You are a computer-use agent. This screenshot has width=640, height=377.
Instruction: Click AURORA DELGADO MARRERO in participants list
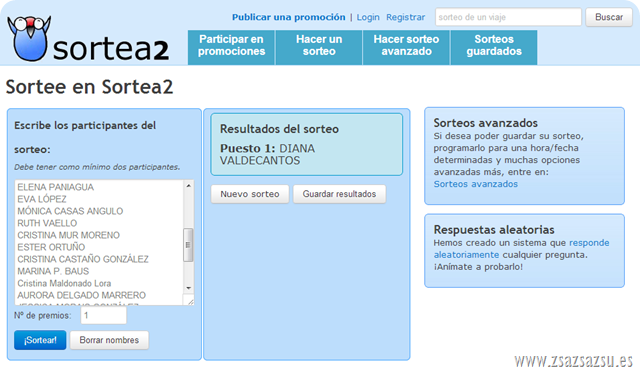tap(81, 295)
